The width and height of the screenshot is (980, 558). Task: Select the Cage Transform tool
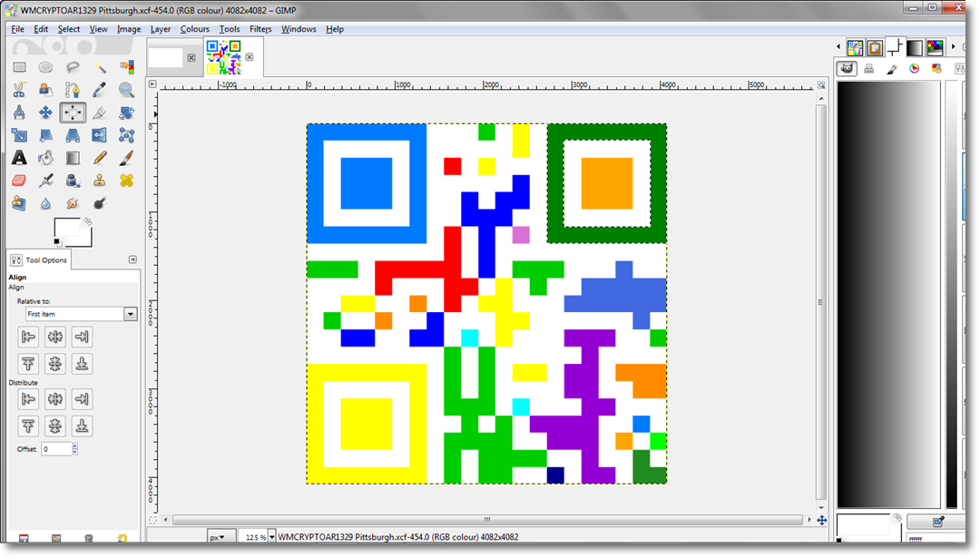coord(126,135)
